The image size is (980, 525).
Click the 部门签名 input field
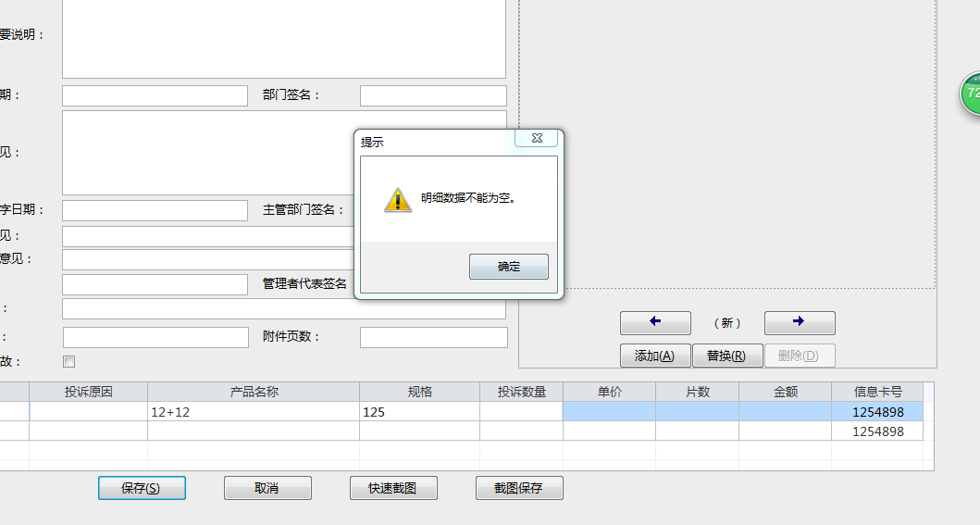point(433,95)
